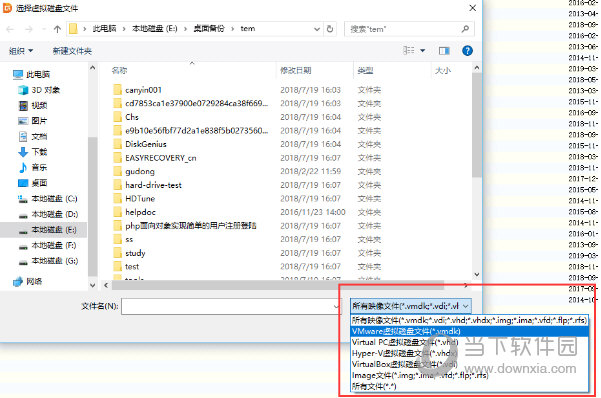
Task: Click the navigation pane scrollbar thumb
Action: [92, 206]
